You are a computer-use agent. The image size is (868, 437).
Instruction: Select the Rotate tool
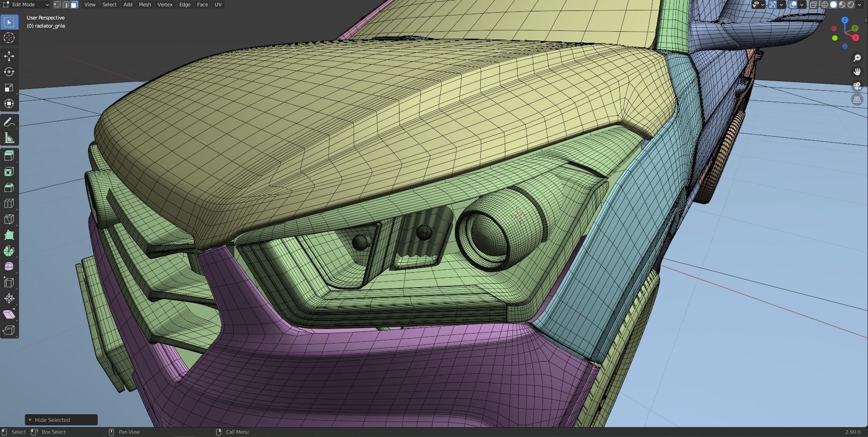click(x=9, y=72)
